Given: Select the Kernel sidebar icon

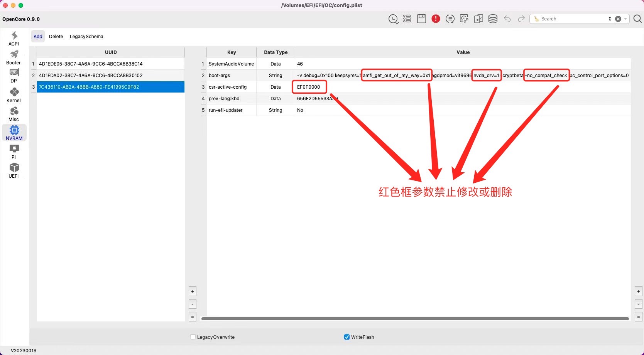Looking at the screenshot, I should click(14, 95).
